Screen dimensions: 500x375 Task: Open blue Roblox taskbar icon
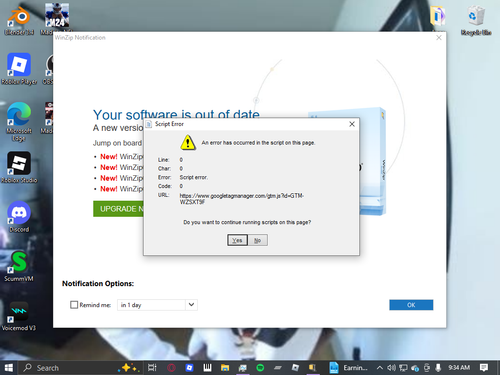189,368
